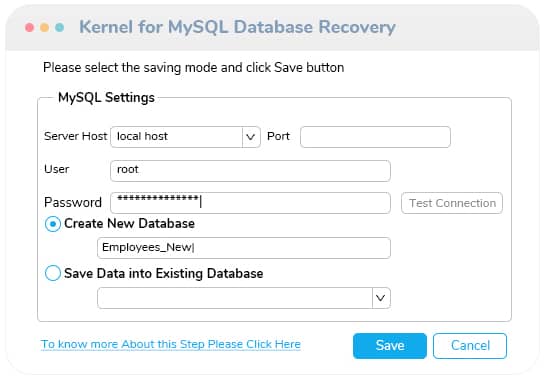Open the Server Host dropdown arrow
This screenshot has height=380, width=545.
[x=251, y=137]
